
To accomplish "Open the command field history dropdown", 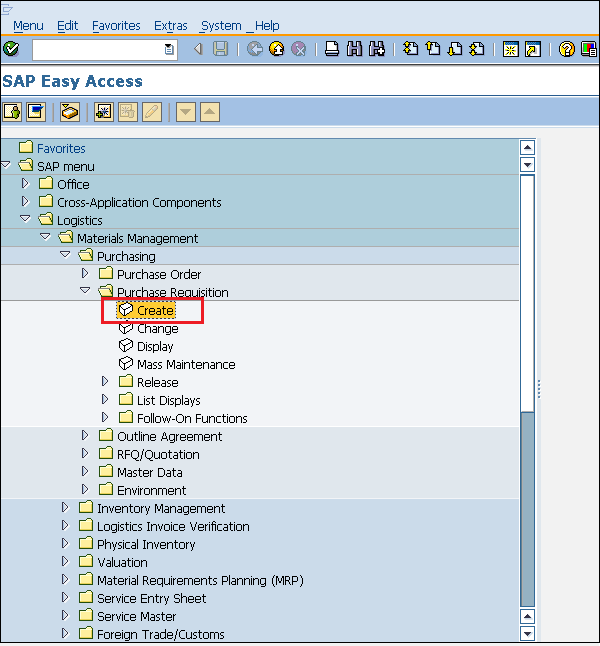I will coord(169,49).
